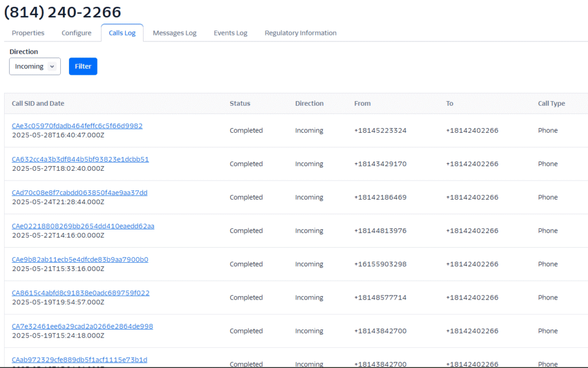Open call CAe3c05970fdadb464feffc6c5f66d9982
The height and width of the screenshot is (368, 588).
pos(78,126)
